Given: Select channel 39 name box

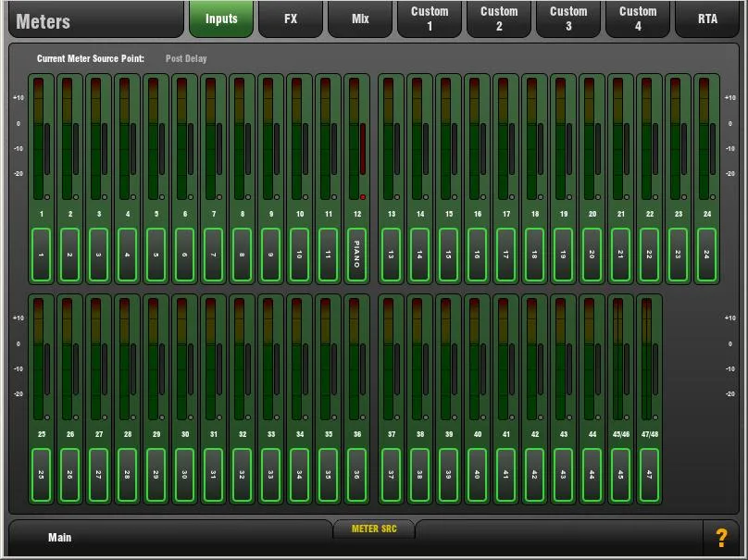Looking at the screenshot, I should coord(448,475).
